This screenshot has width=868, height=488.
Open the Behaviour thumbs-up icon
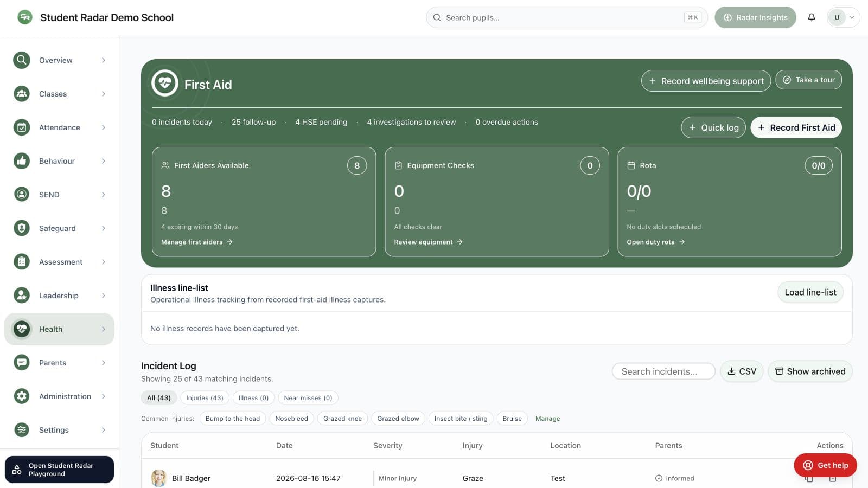pyautogui.click(x=22, y=161)
